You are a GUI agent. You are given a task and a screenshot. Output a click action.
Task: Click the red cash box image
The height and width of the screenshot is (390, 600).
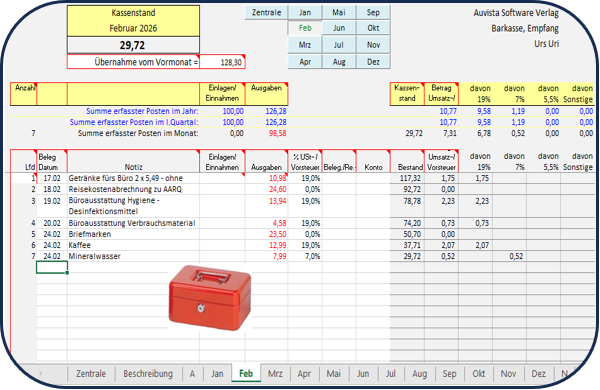pyautogui.click(x=210, y=298)
